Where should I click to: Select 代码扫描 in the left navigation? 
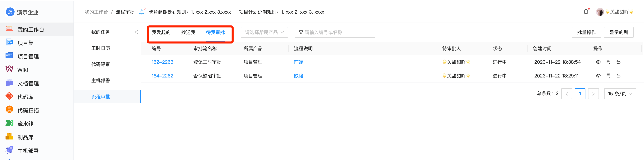coord(28,110)
